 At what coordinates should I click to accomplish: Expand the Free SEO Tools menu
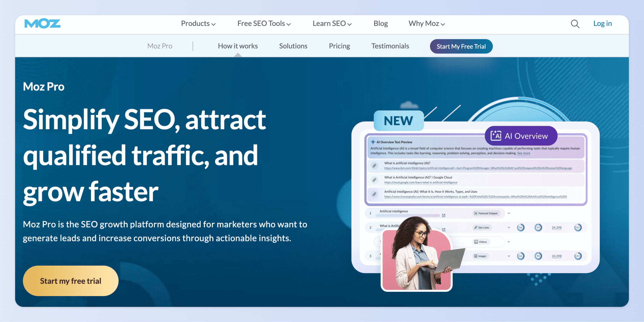tap(264, 24)
